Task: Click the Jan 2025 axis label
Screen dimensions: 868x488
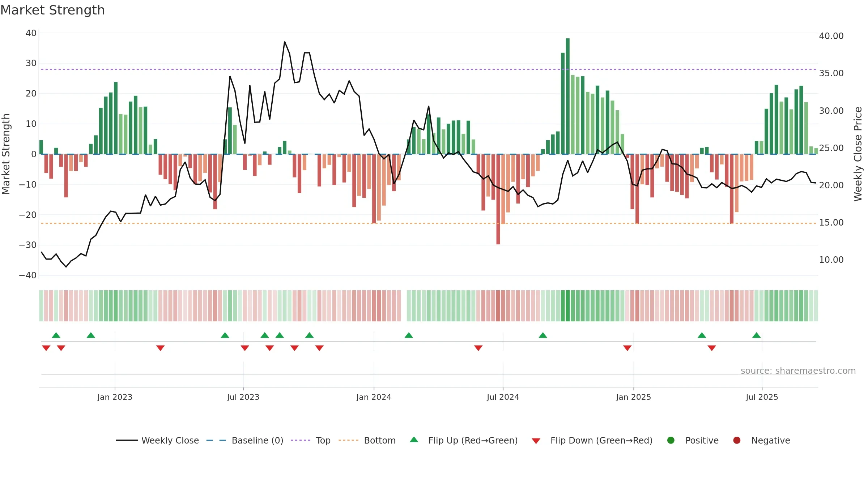Action: 633,397
